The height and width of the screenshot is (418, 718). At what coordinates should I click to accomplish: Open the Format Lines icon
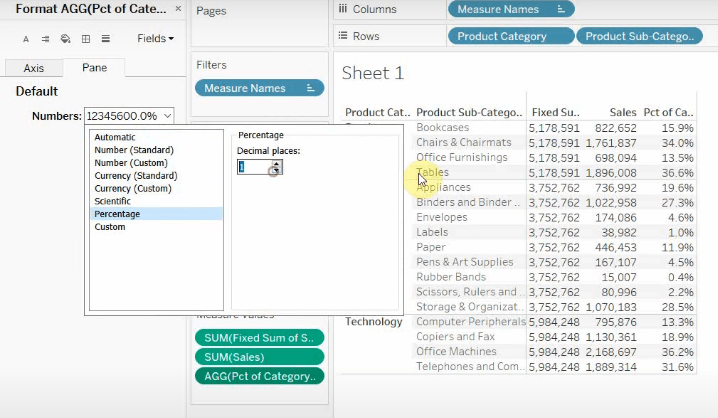[105, 39]
